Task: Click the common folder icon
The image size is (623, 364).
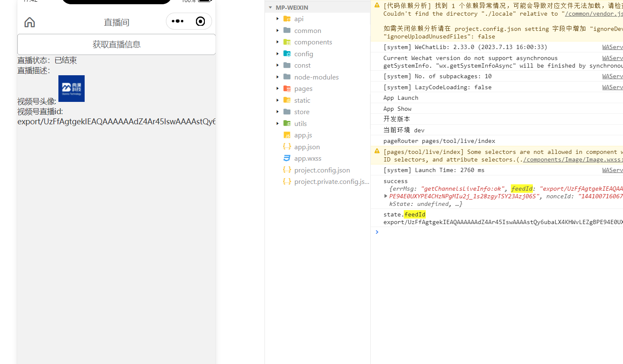Action: pos(287,30)
